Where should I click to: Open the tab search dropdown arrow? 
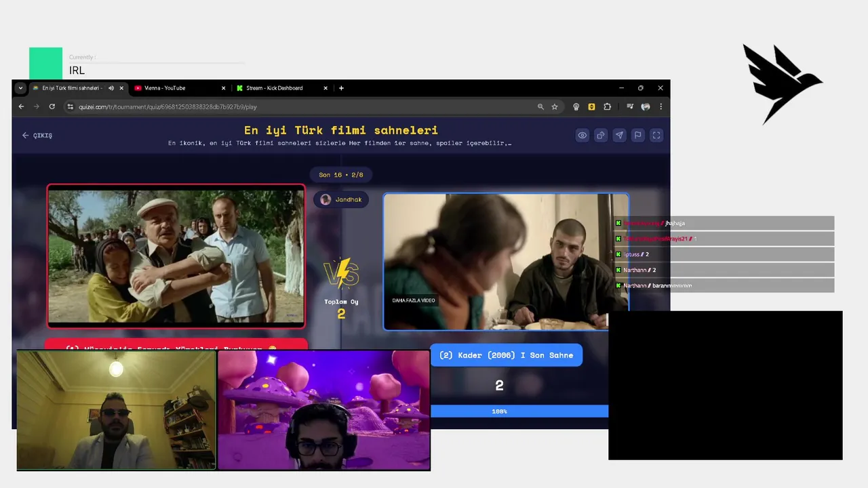20,88
